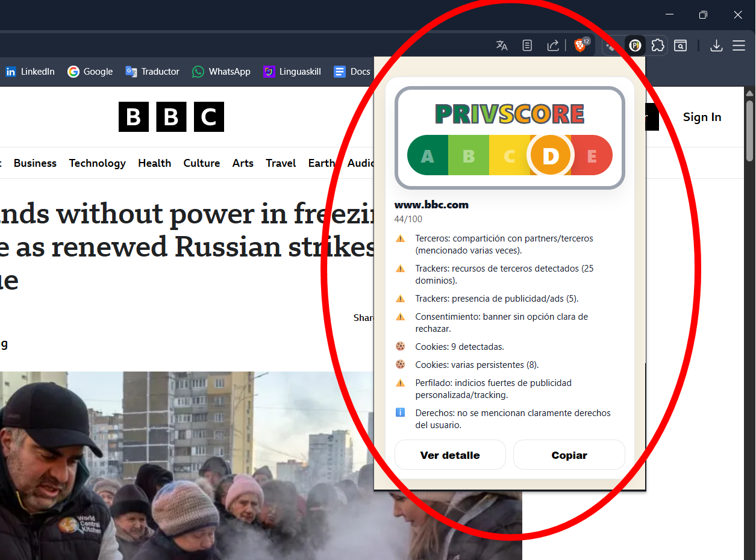
Task: Click the www.bbc.com score link
Action: 431,205
